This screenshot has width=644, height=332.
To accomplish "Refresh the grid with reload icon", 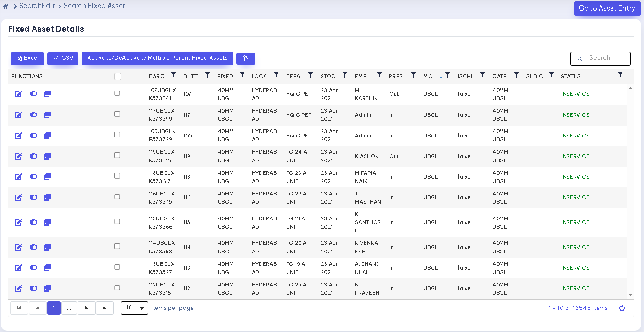I will (622, 308).
